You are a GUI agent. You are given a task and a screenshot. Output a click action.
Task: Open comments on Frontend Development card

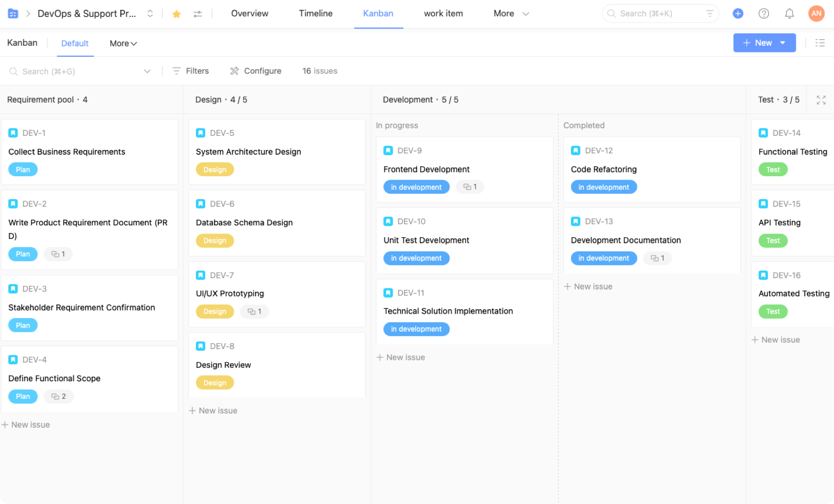pyautogui.click(x=470, y=187)
